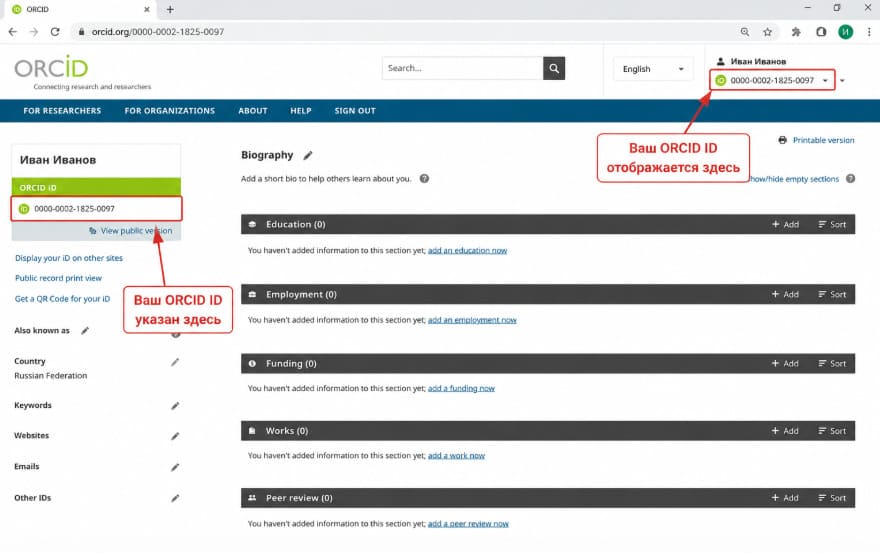Click the 'add a peer review now' link
Image resolution: width=880 pixels, height=553 pixels.
tap(468, 524)
